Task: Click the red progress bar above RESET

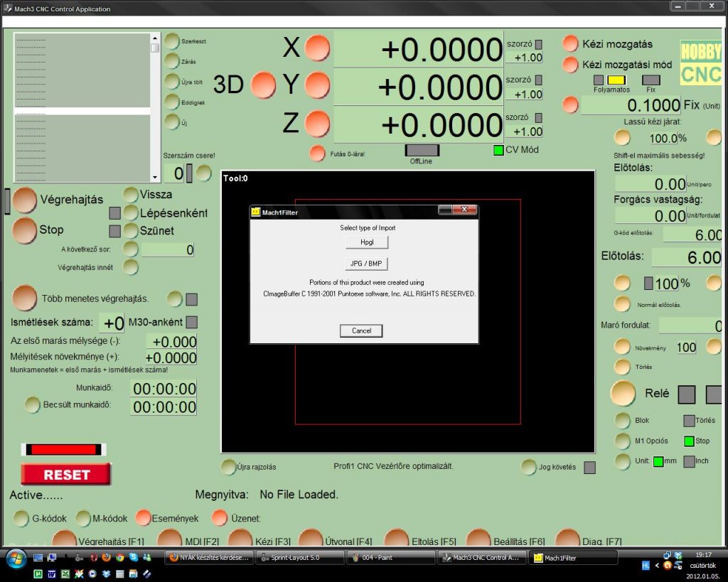Action: tap(63, 449)
